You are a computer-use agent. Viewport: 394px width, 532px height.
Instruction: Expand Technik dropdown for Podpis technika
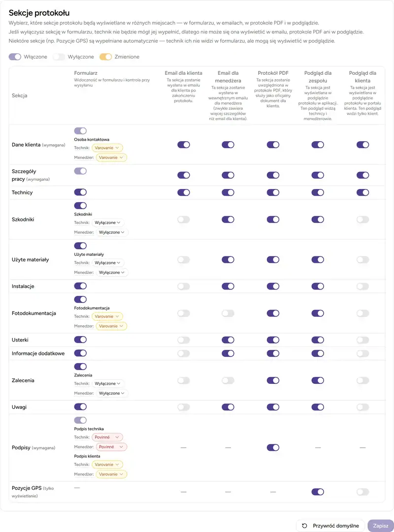click(x=107, y=437)
